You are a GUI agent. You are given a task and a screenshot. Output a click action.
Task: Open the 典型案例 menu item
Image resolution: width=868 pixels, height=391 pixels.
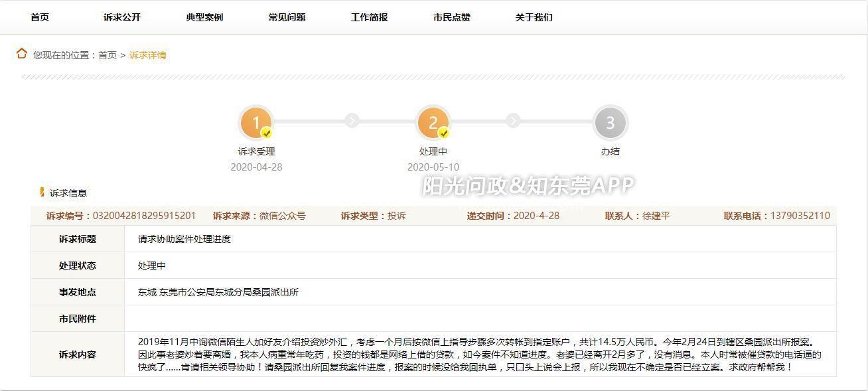click(204, 17)
